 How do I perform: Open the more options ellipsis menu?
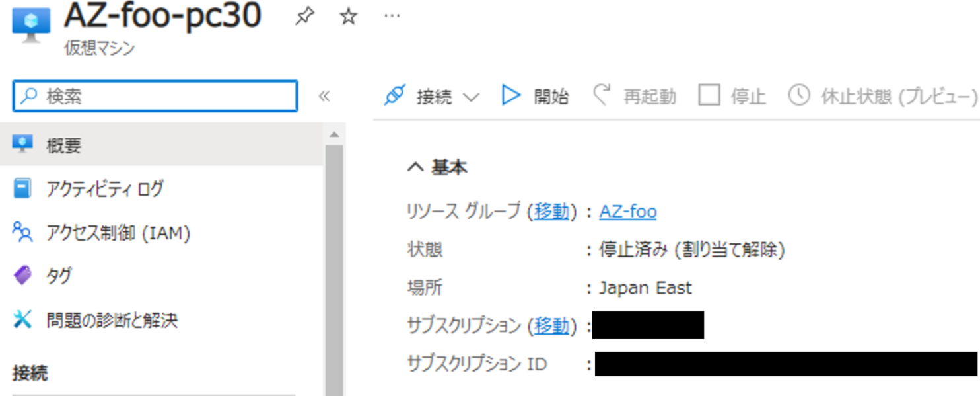click(x=392, y=16)
